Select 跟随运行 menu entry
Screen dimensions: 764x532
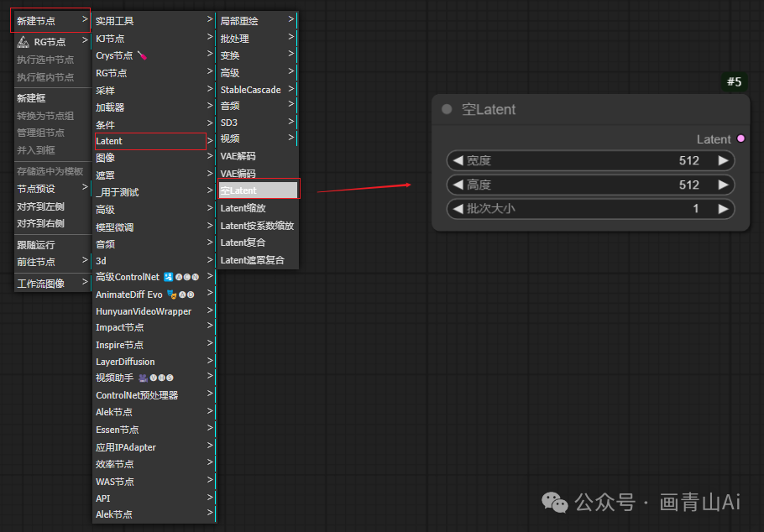[x=53, y=244]
